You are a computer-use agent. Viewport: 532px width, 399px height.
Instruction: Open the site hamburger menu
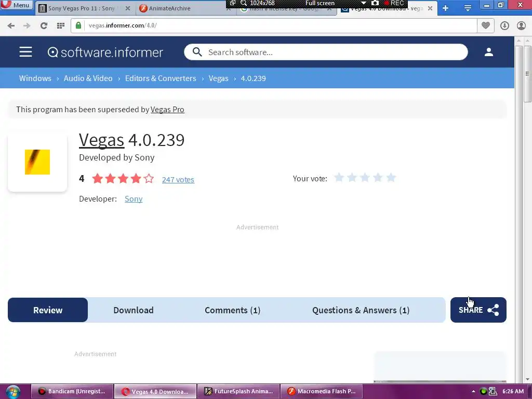coord(26,52)
